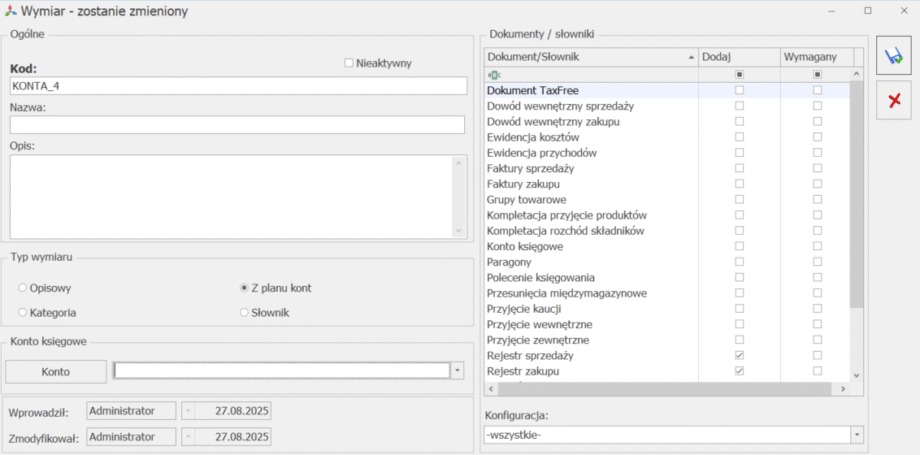This screenshot has width=920, height=455.
Task: Open the Konfiguracja dropdown list
Action: click(857, 435)
